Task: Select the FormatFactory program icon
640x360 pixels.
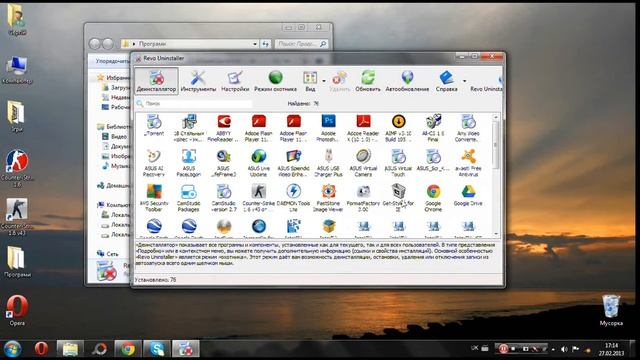Action: click(x=363, y=191)
